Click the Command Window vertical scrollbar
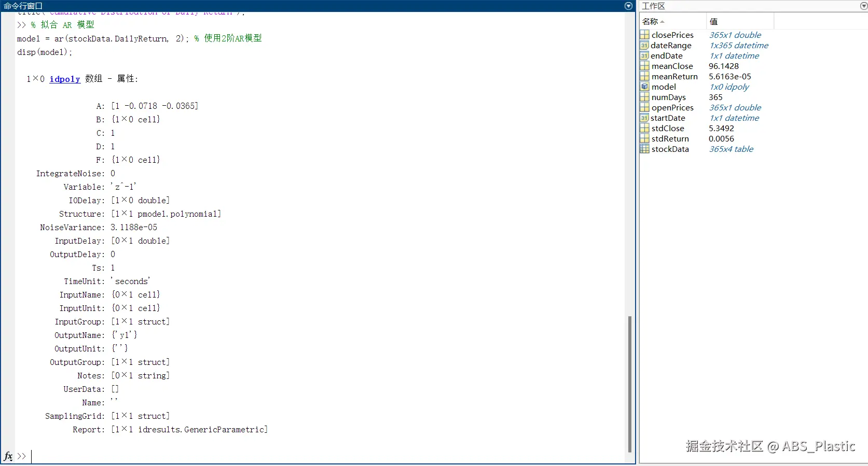 click(630, 384)
